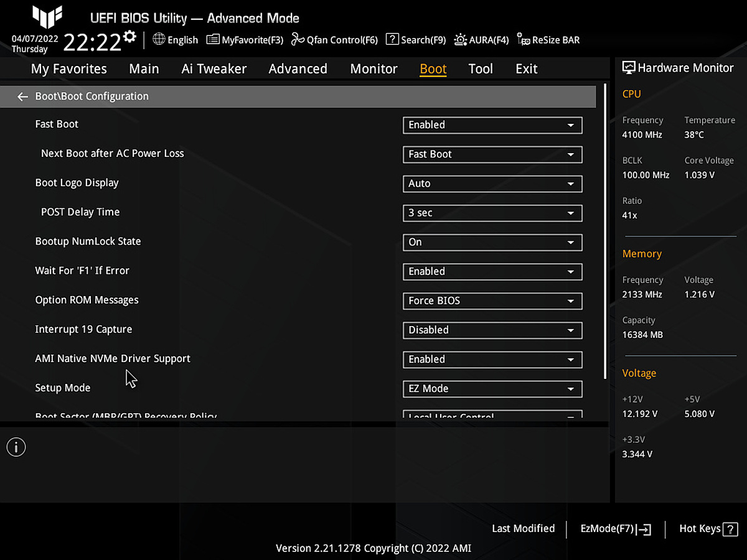
Task: Open the Exit tab
Action: click(x=527, y=69)
